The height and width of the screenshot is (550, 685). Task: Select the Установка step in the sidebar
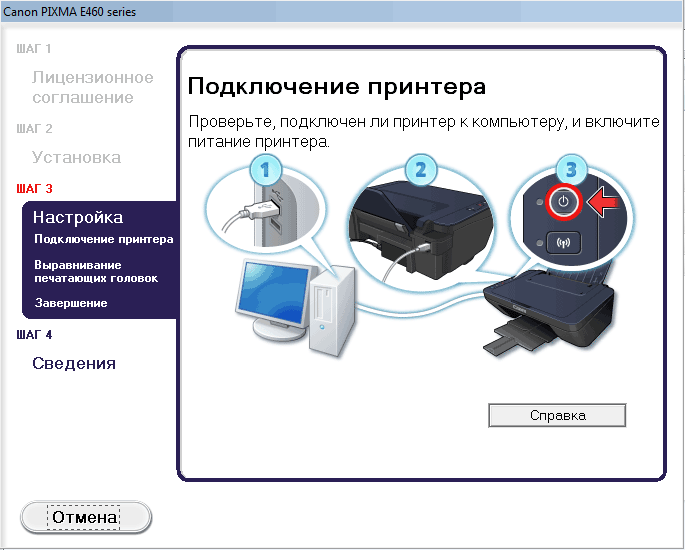click(76, 157)
